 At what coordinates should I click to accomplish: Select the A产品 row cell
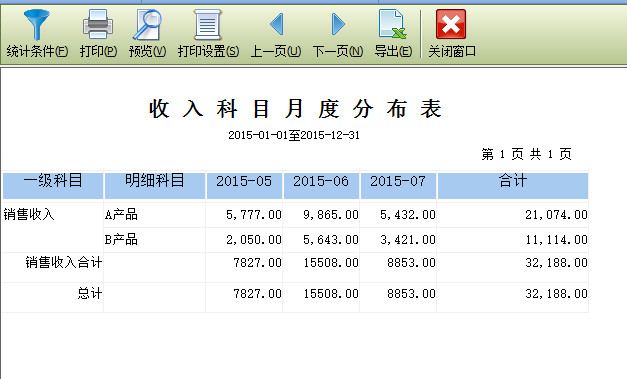[x=155, y=215]
